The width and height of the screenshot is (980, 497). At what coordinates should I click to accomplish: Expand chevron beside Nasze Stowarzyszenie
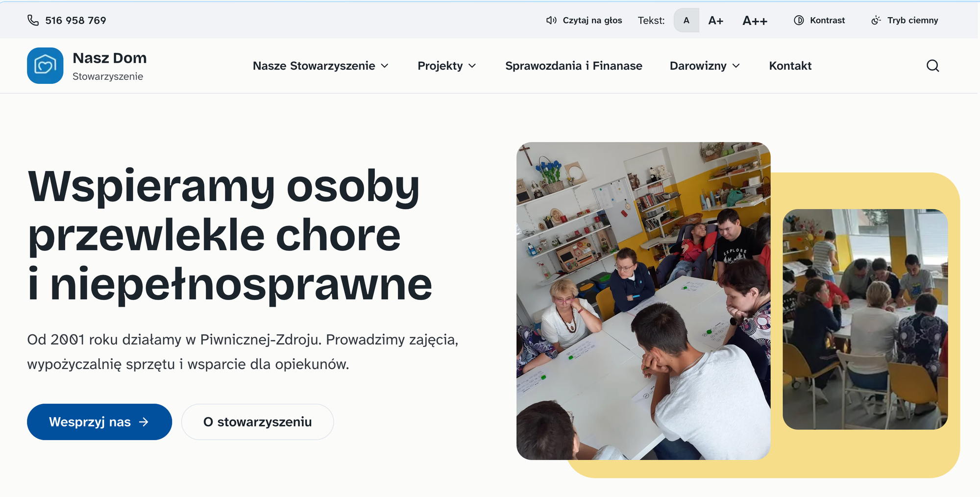385,66
